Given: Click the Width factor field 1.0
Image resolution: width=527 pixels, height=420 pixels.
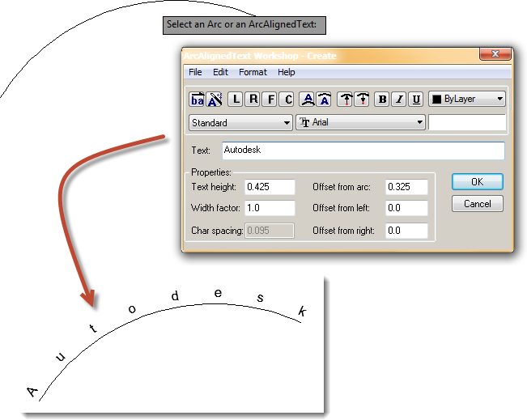Looking at the screenshot, I should point(270,208).
